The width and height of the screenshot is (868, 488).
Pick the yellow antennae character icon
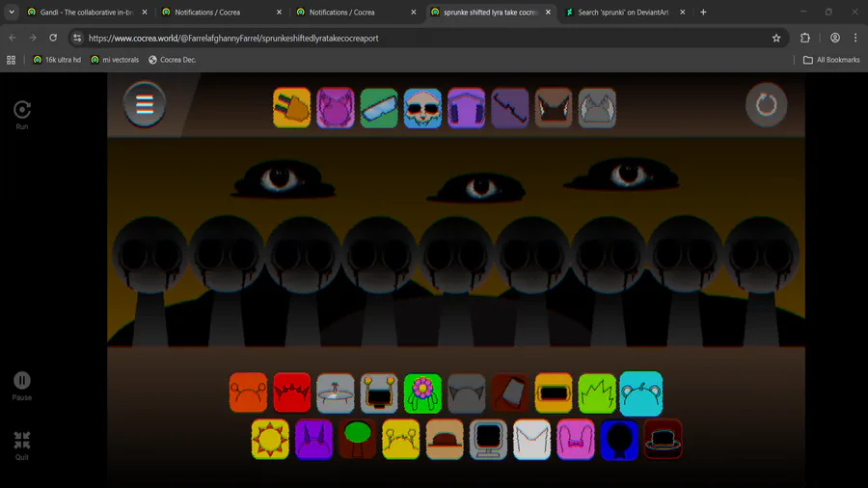[401, 440]
